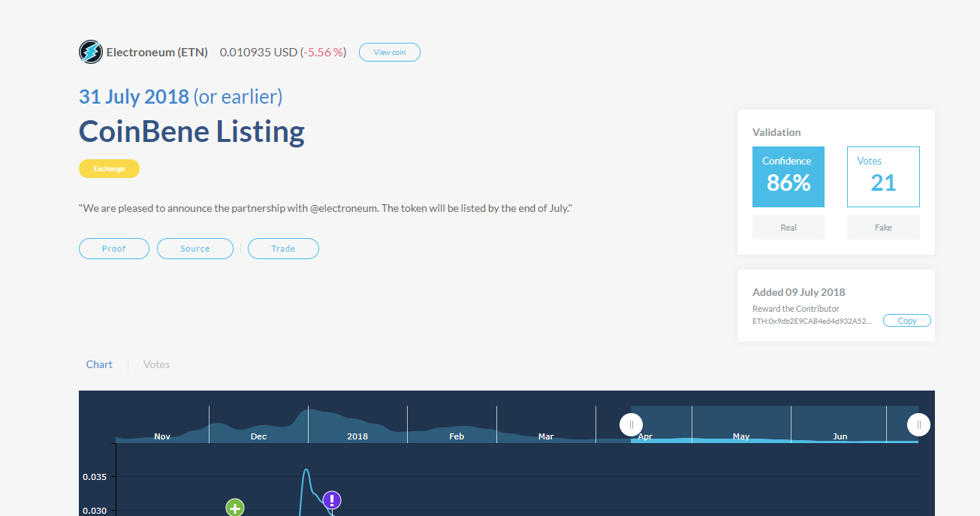
Task: Click the 31 July 2018 date text
Action: (x=134, y=97)
